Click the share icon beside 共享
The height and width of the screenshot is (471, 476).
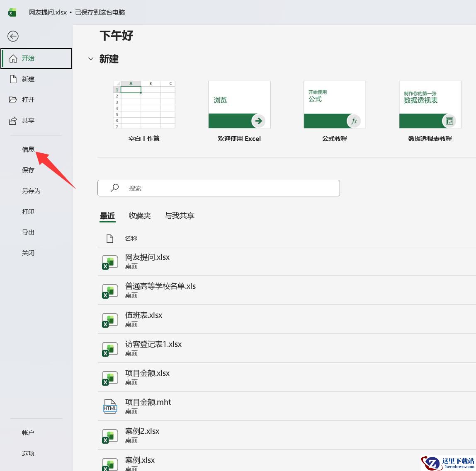[x=13, y=121]
